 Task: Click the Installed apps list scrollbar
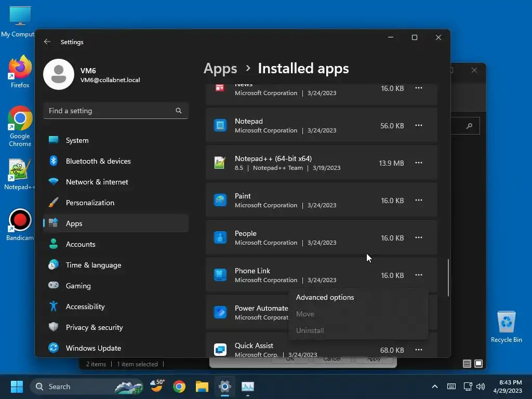coord(448,277)
